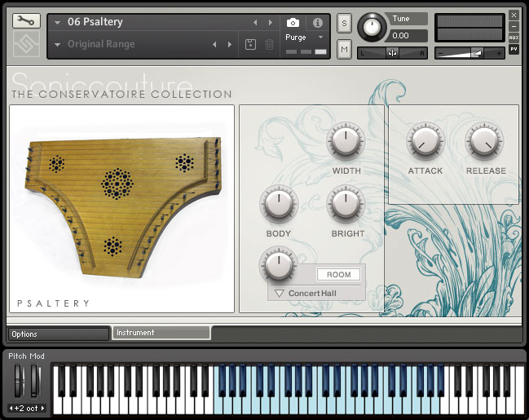Click the Original Range snapshot name

click(101, 44)
